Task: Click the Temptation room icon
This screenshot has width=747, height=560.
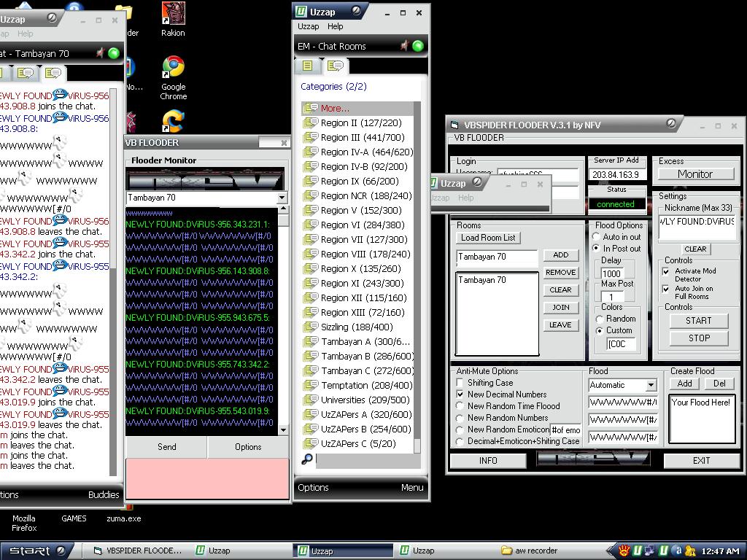Action: [x=311, y=385]
